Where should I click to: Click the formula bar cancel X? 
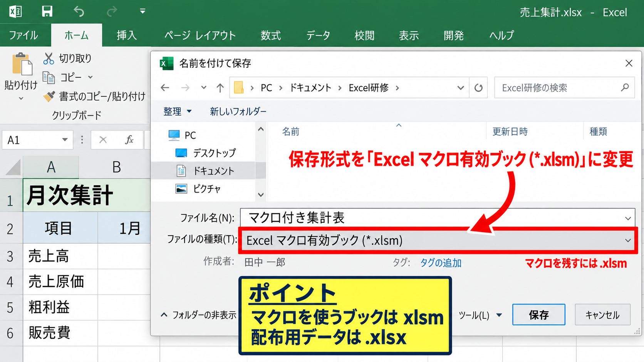pos(103,140)
